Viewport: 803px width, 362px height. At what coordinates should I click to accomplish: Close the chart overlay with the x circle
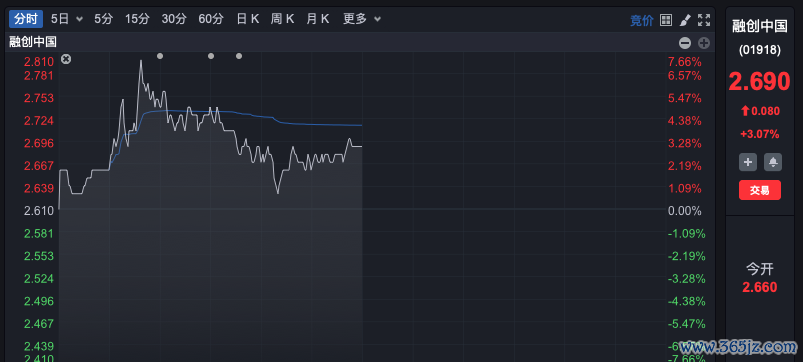66,59
